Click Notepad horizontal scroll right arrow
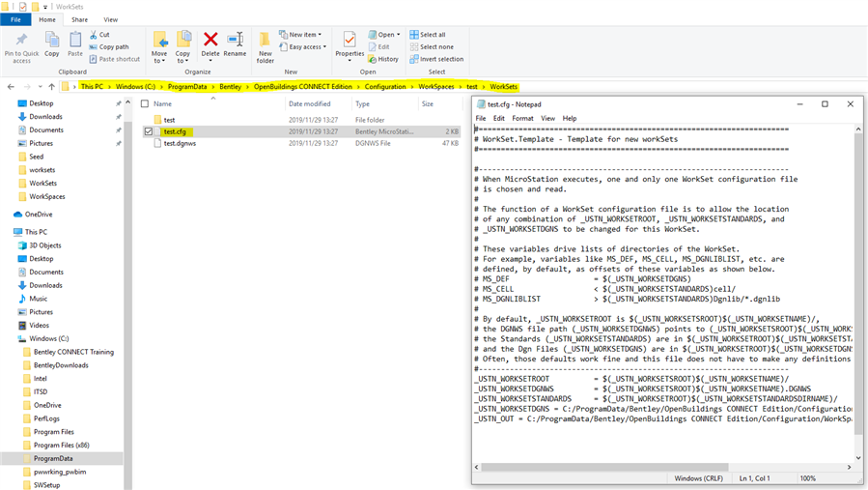The width and height of the screenshot is (868, 490). click(850, 467)
